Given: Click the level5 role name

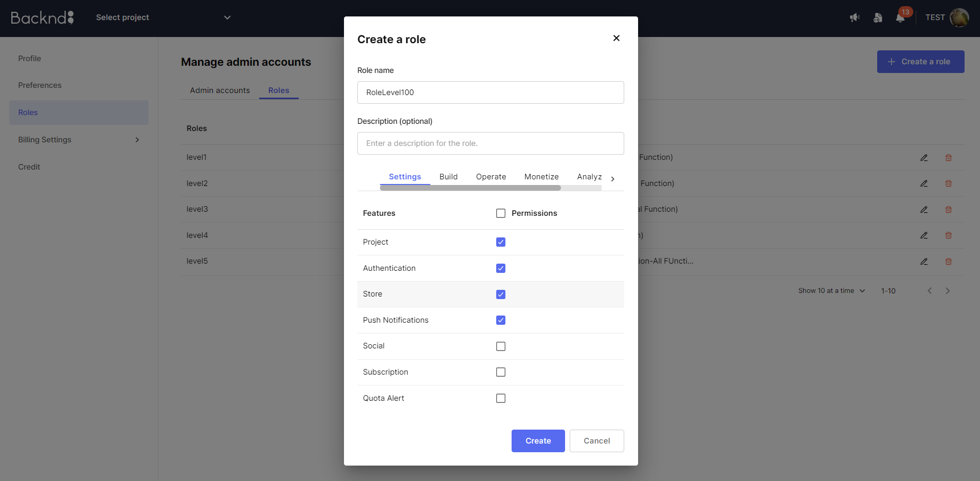Looking at the screenshot, I should 197,261.
